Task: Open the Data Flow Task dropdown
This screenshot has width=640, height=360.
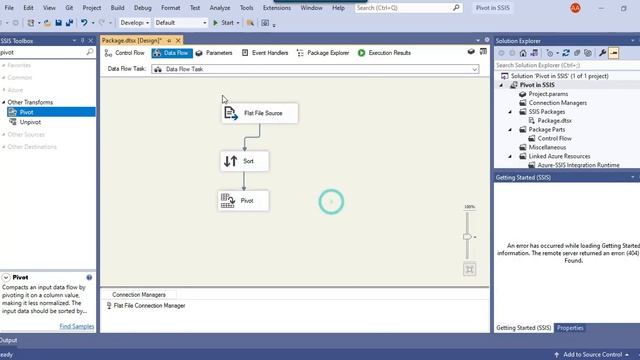Action: [x=475, y=69]
